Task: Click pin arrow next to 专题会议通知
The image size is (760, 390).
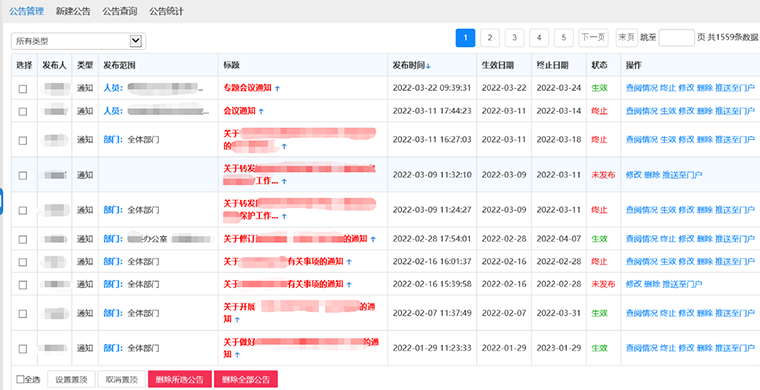Action: coord(277,89)
